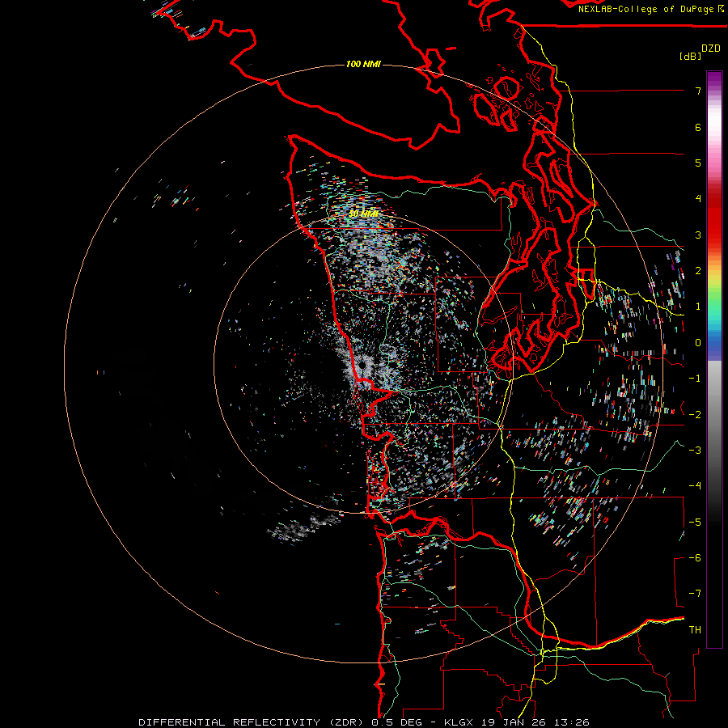Click the radar site center dot
The image size is (728, 728).
pyautogui.click(x=362, y=366)
